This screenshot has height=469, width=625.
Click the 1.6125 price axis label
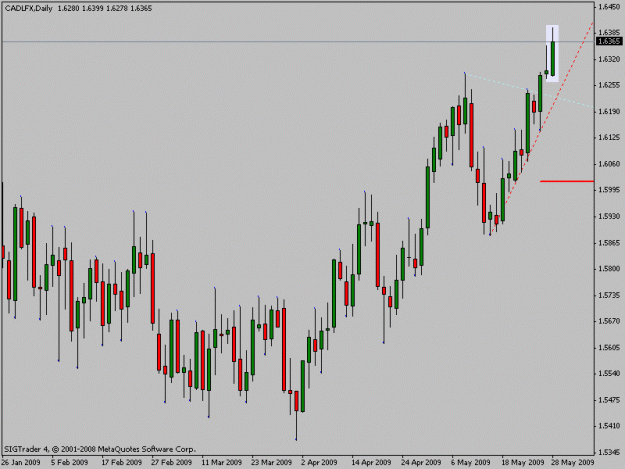pyautogui.click(x=609, y=137)
